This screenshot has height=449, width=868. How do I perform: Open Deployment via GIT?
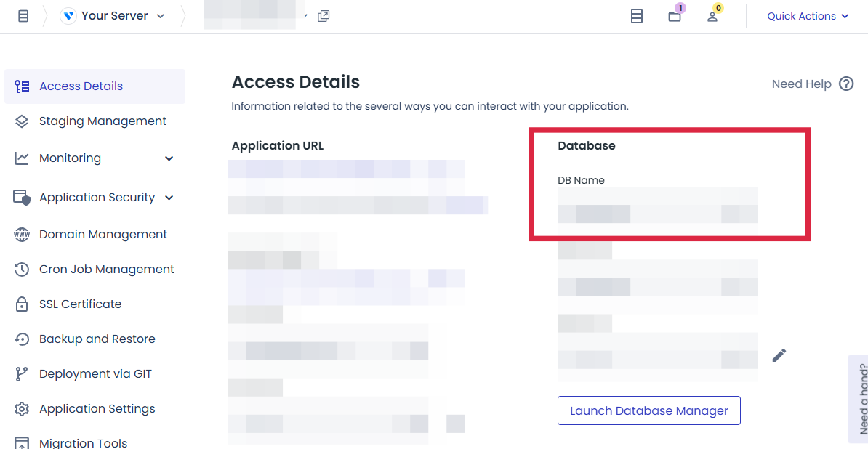pyautogui.click(x=95, y=373)
